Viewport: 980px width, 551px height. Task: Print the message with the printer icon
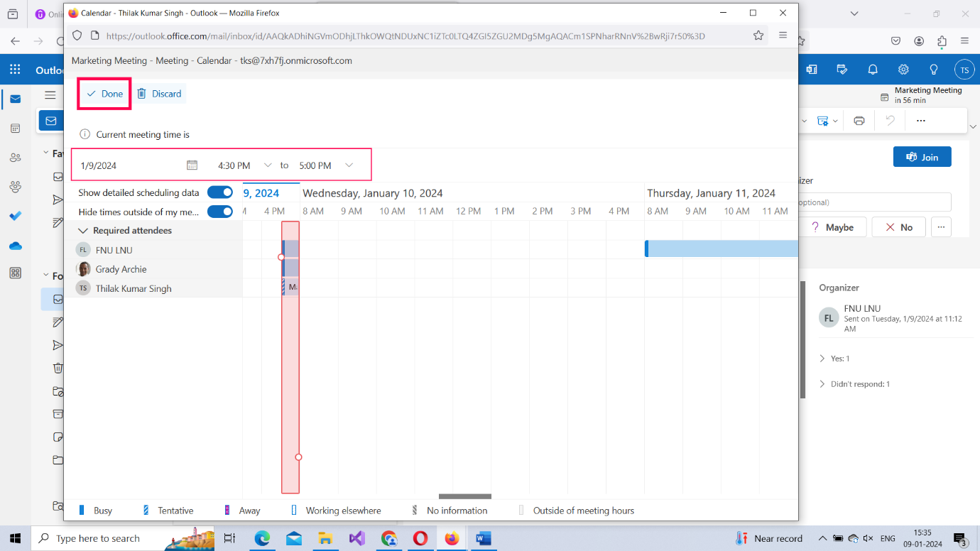tap(859, 121)
